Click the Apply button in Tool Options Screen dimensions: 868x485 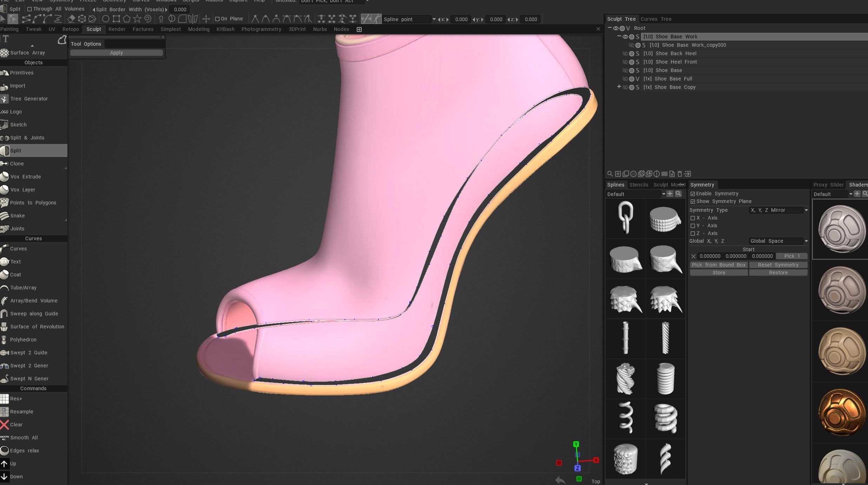[116, 53]
